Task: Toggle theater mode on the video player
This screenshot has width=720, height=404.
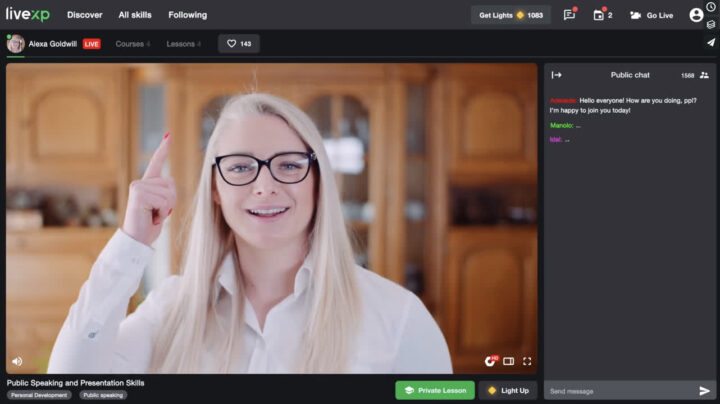Action: click(x=508, y=361)
